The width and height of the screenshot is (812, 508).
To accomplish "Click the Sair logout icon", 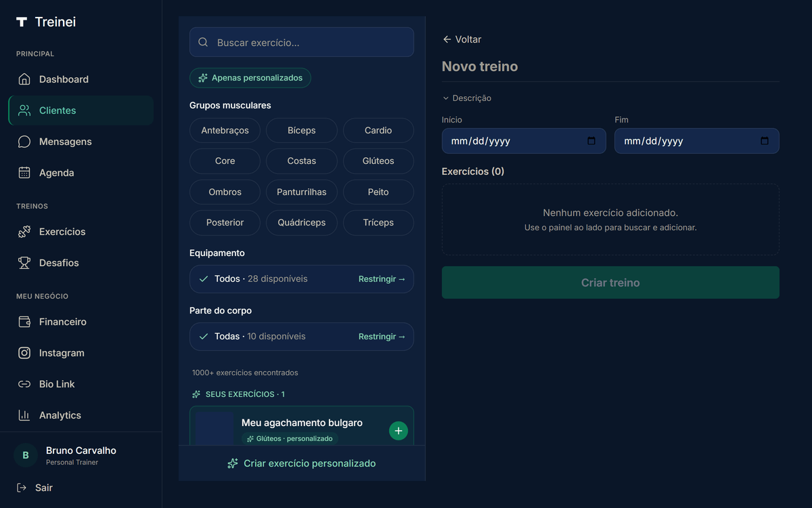I will click(22, 488).
